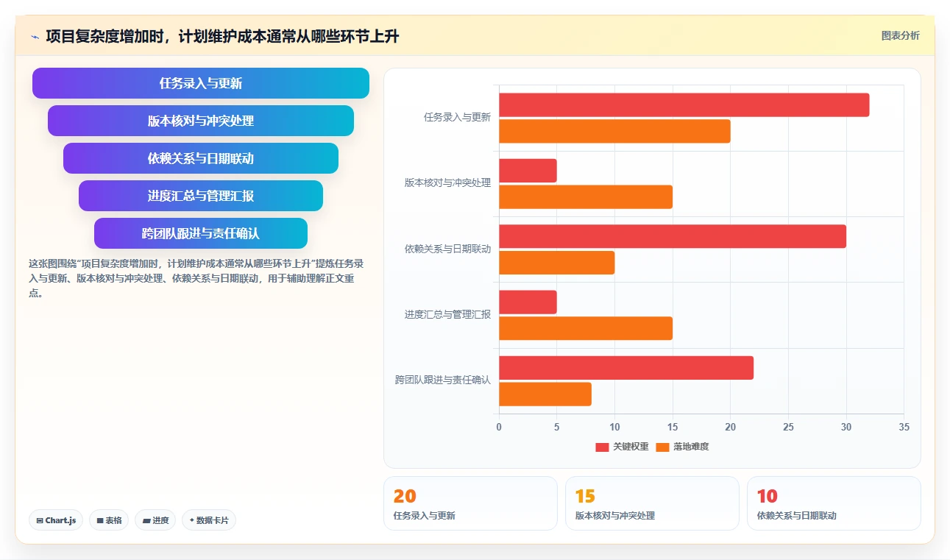
Task: Select the 任务录入与更新 funnel stage
Action: pyautogui.click(x=201, y=83)
